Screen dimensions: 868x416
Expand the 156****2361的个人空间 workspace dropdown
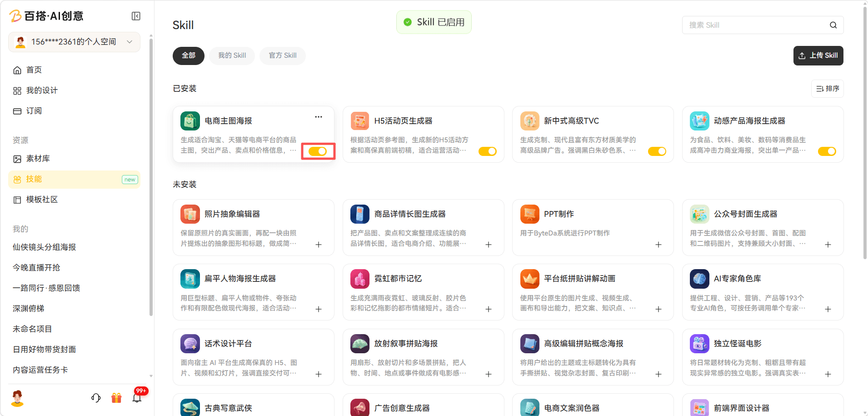tap(74, 42)
